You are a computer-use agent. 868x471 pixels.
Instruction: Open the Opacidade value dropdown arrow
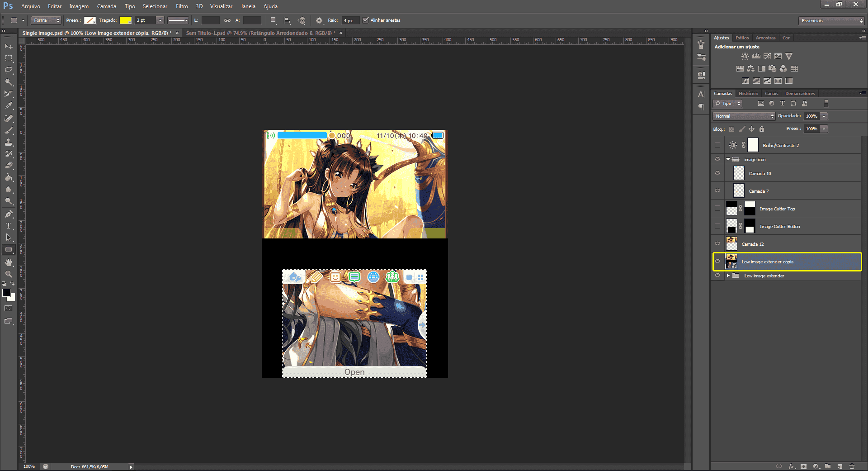point(824,116)
